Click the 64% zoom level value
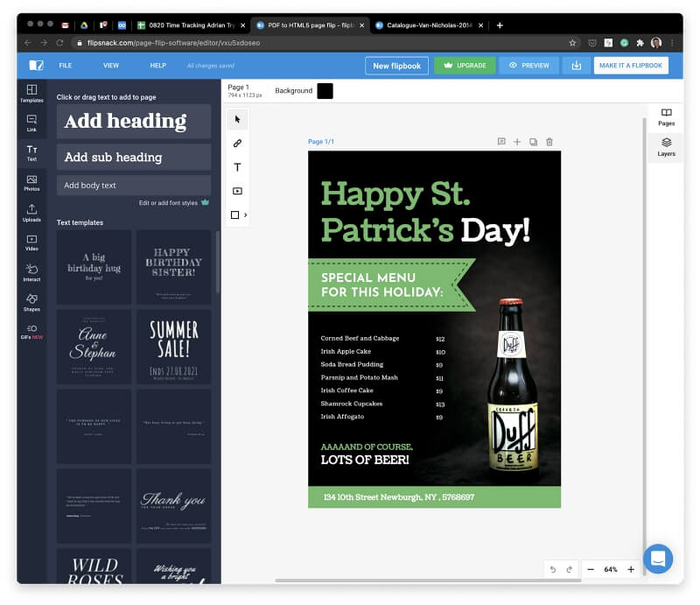The image size is (700, 605). (x=610, y=569)
